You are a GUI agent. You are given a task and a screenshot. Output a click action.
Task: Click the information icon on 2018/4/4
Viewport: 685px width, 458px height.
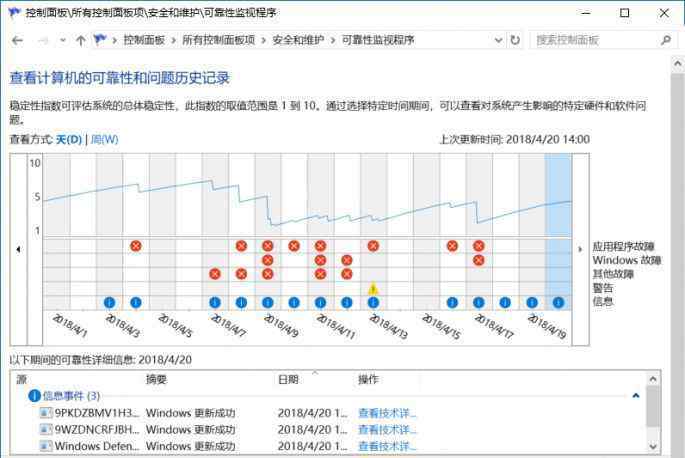(x=136, y=302)
